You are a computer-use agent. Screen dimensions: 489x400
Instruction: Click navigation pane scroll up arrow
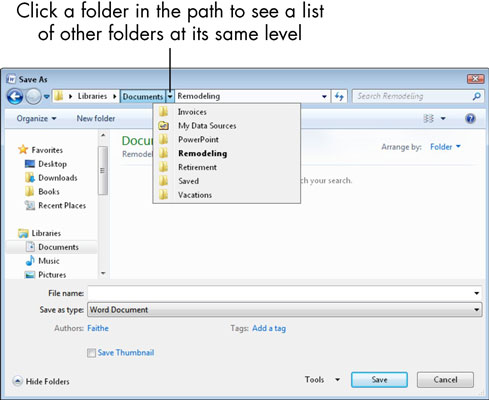(103, 135)
